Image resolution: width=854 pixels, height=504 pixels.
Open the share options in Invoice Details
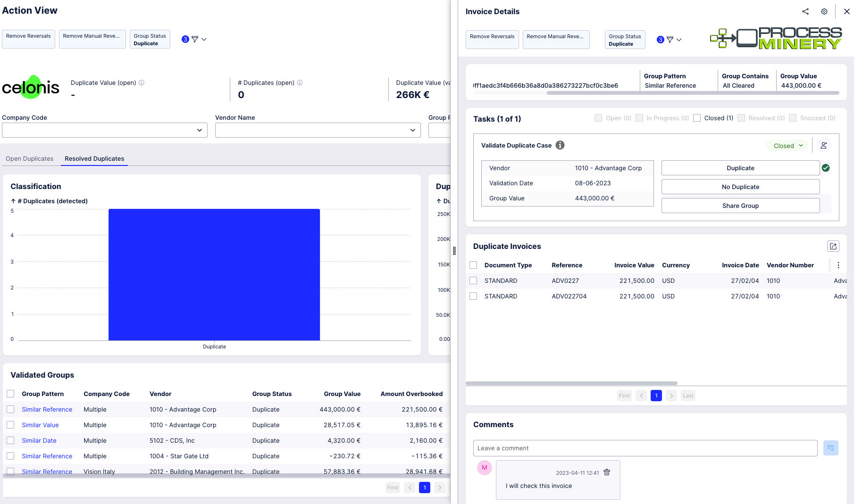[x=805, y=11]
